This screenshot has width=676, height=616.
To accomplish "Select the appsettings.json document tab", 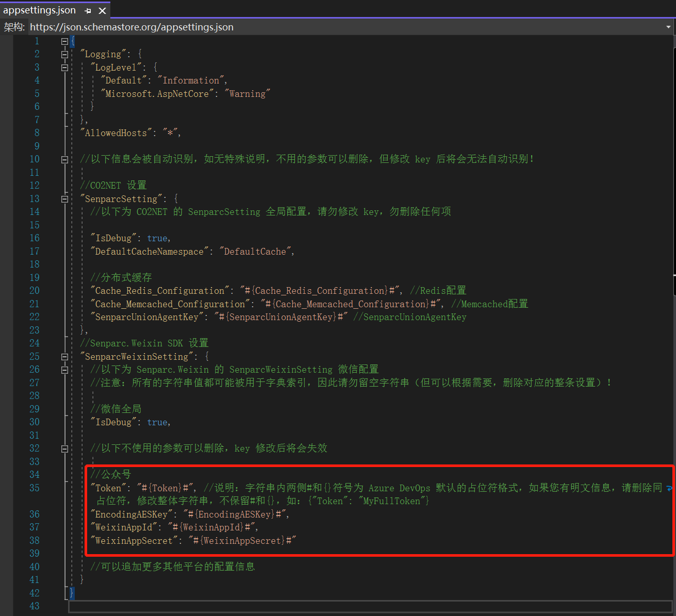I will 40,10.
